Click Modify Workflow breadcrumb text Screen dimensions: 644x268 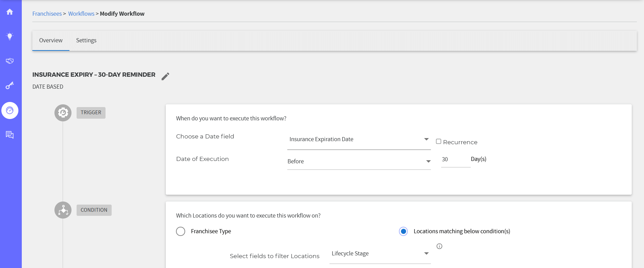click(122, 14)
